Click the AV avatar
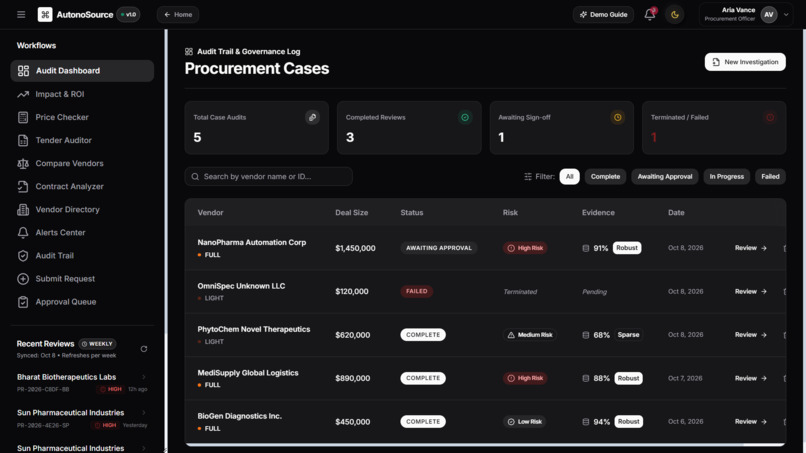 click(769, 14)
